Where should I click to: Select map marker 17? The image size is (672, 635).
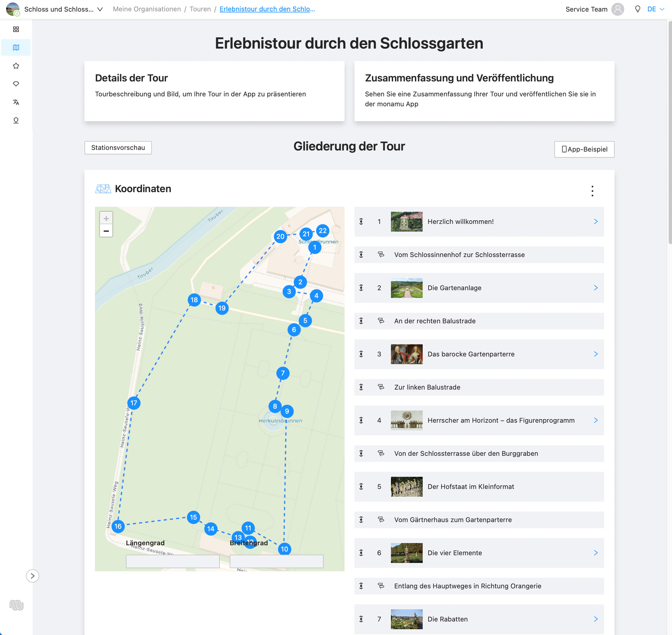point(134,403)
